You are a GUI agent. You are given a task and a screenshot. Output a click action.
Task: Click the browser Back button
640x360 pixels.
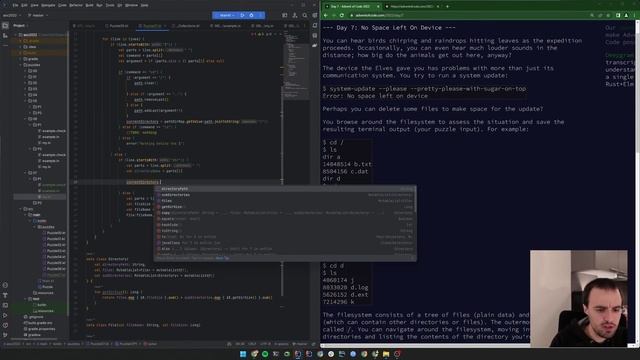(x=326, y=16)
